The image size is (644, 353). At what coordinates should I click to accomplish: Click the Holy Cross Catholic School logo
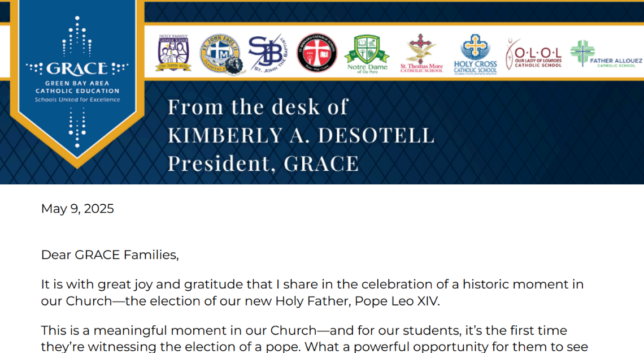click(475, 54)
